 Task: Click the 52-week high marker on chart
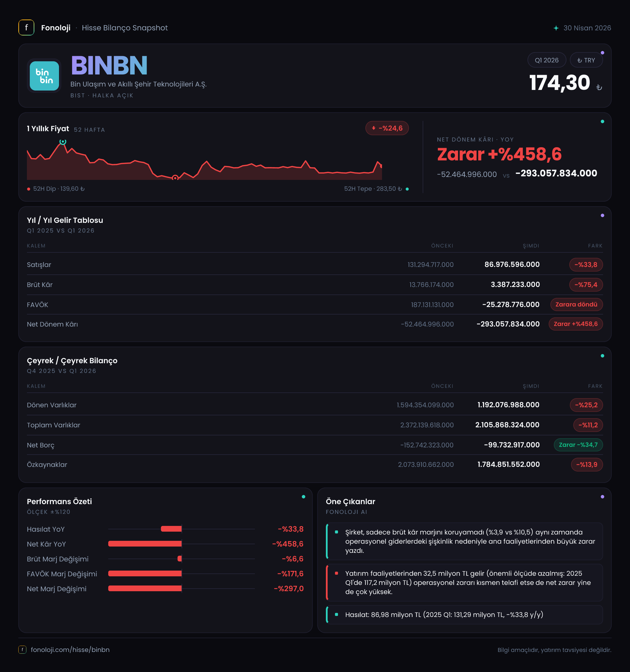click(x=63, y=142)
